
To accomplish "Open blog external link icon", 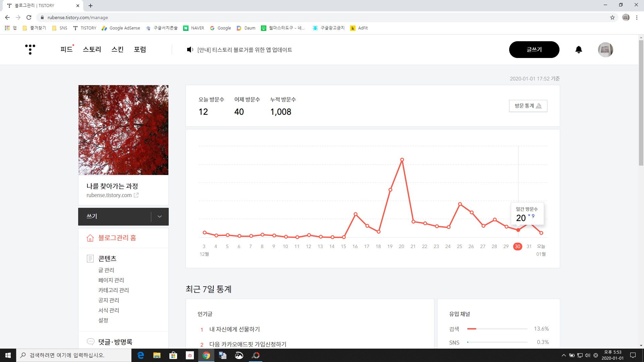I will (136, 195).
